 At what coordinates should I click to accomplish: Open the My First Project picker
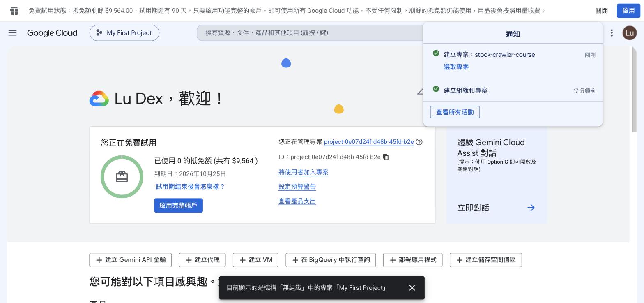(124, 33)
